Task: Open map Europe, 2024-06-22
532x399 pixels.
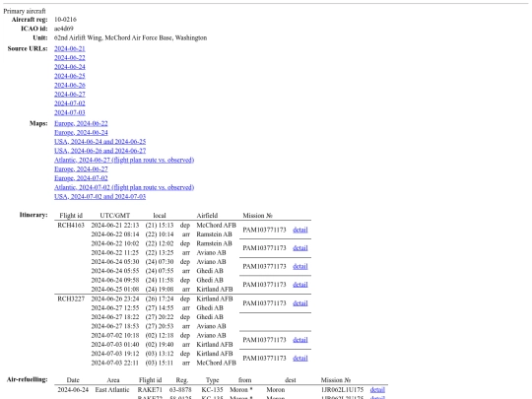Action: coord(81,123)
